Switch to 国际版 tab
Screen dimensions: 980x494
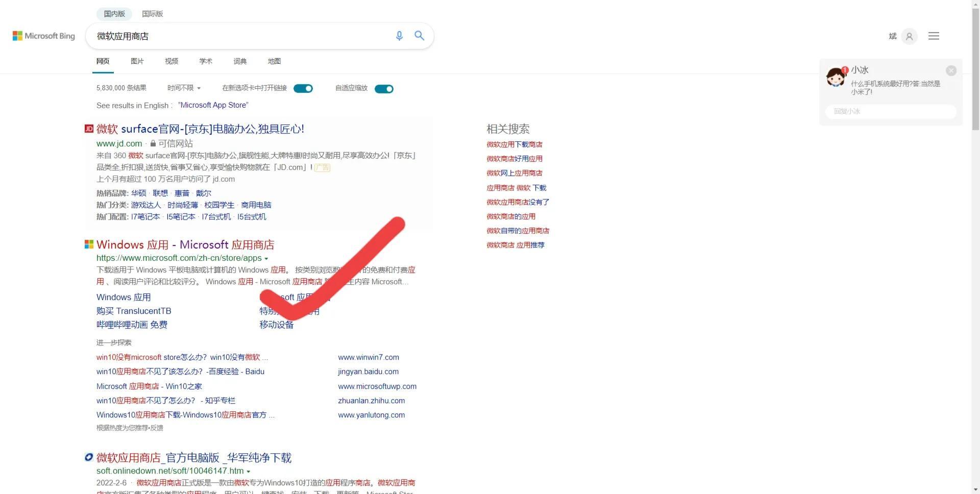[x=152, y=14]
